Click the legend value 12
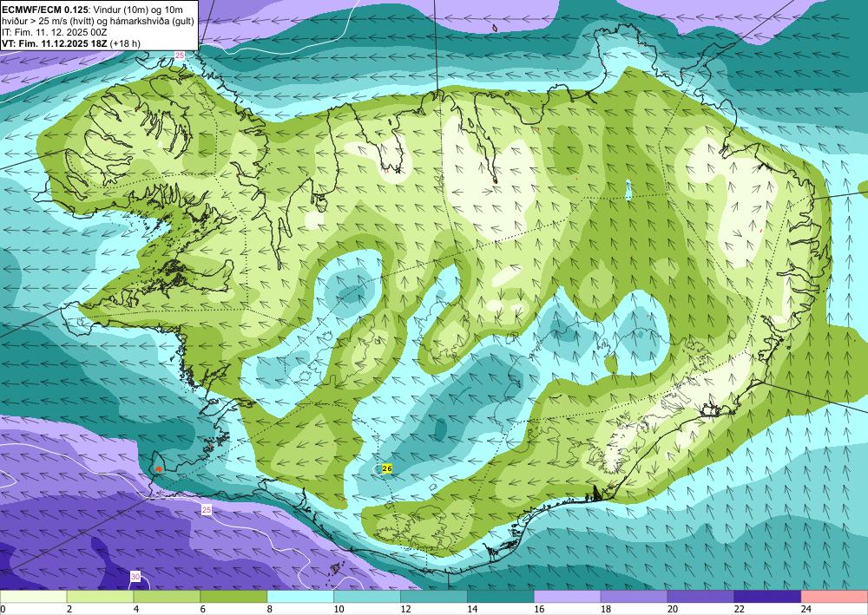Screen dimensions: 868x615 (x=405, y=610)
